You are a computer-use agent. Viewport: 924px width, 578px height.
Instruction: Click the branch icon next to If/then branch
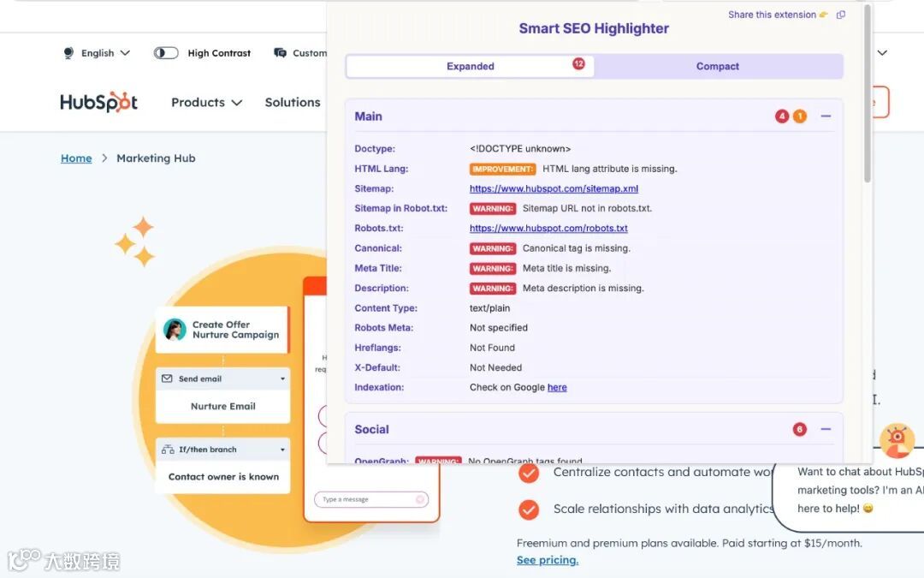pyautogui.click(x=168, y=450)
